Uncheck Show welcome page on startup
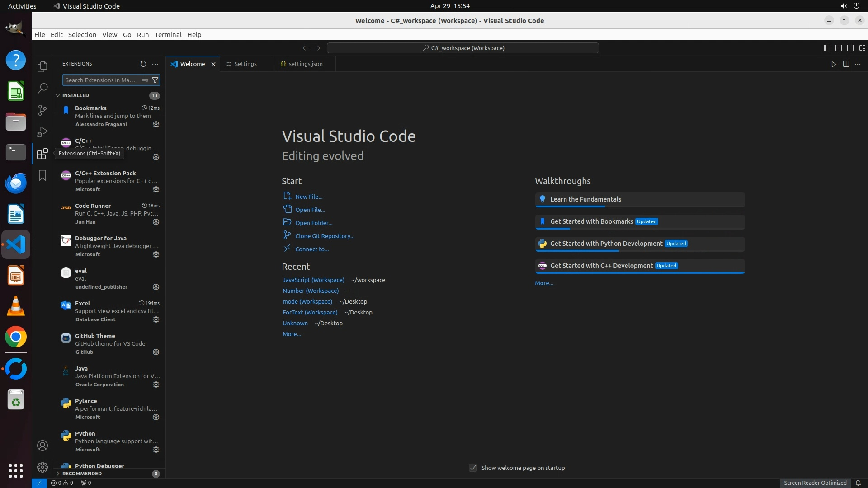 click(x=473, y=468)
